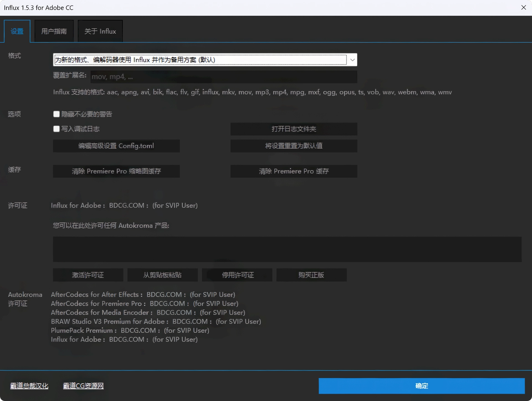Click BRAW Studio V3 Premium license line
The height and width of the screenshot is (401, 532).
pyautogui.click(x=156, y=322)
